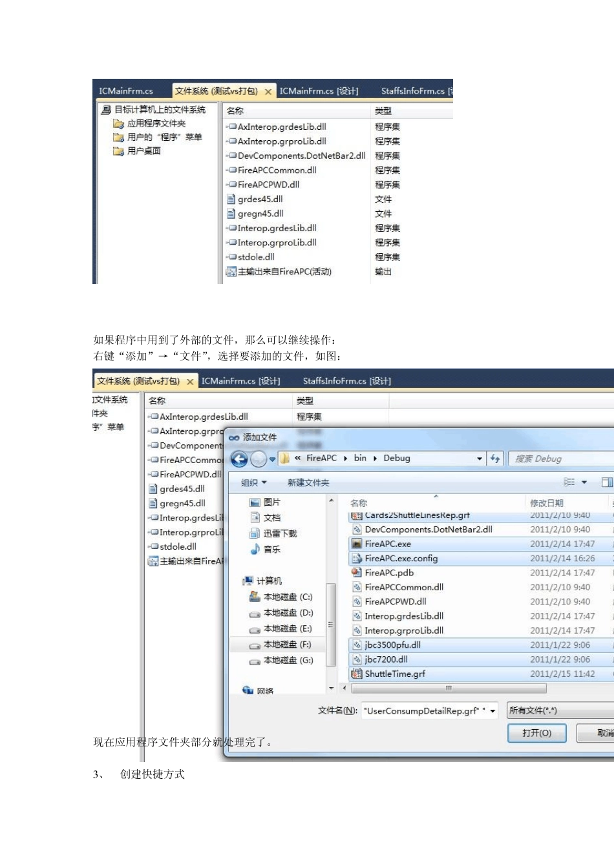
Task: Open StaffsInfoFrm.cs tab in upper window
Action: 416,91
